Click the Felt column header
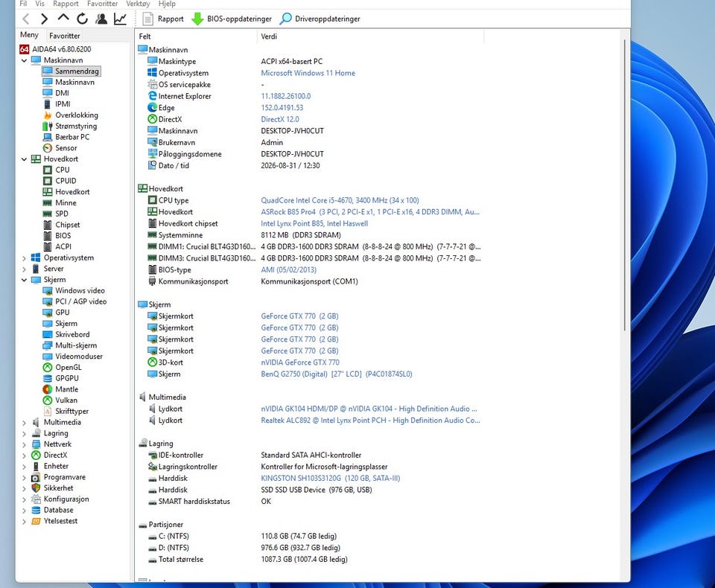This screenshot has width=715, height=588. [197, 36]
